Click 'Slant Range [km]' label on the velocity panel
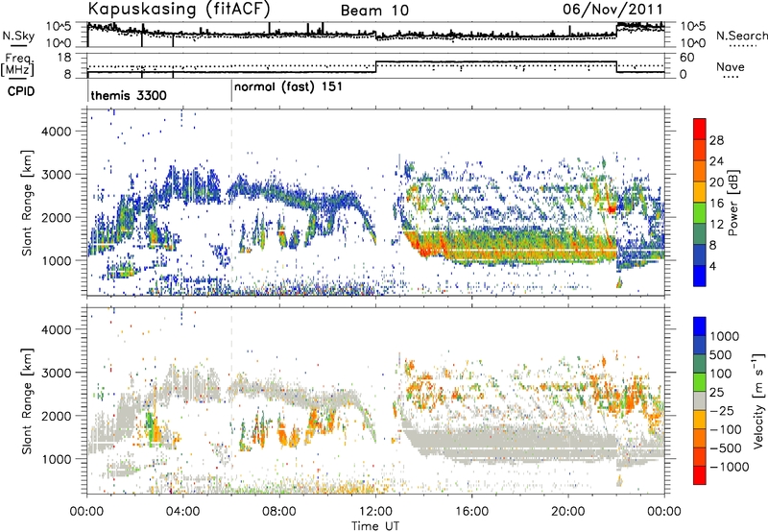The width and height of the screenshot is (768, 532). [x=27, y=400]
